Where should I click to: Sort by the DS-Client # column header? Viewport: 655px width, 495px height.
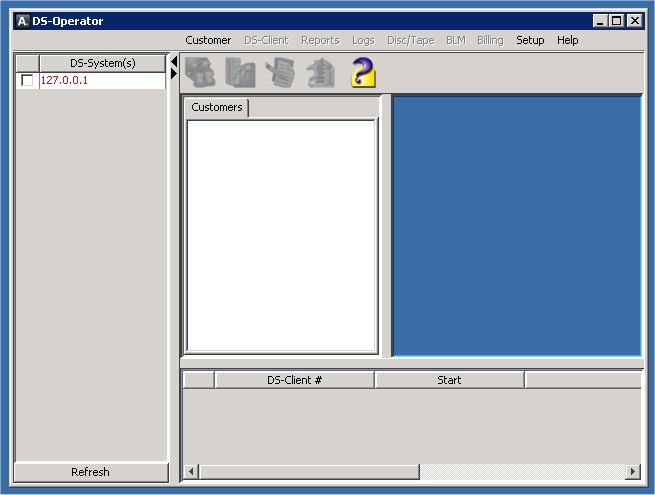[x=294, y=380]
